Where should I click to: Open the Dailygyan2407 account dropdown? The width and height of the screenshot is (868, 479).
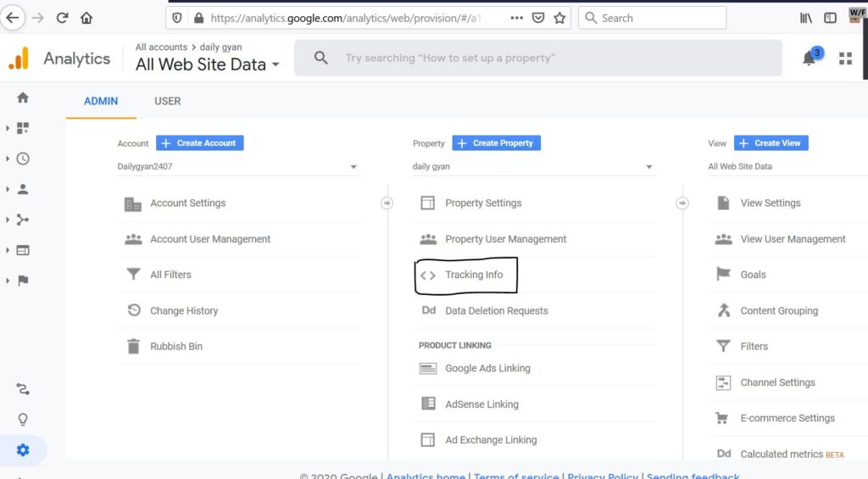click(x=238, y=167)
